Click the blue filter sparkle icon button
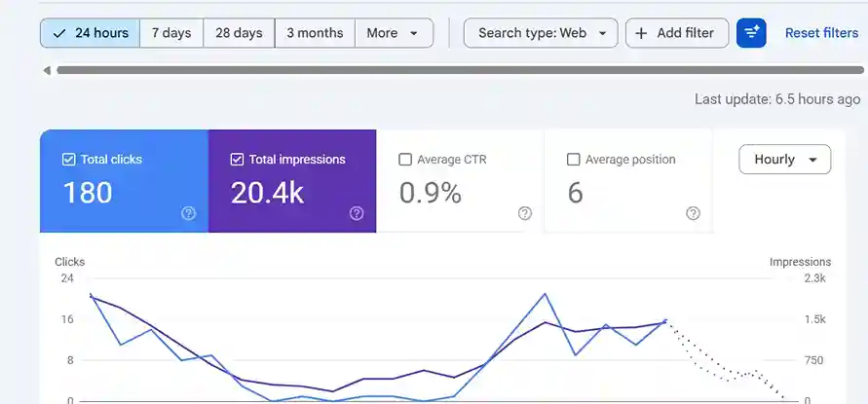Image resolution: width=868 pixels, height=404 pixels. tap(751, 33)
